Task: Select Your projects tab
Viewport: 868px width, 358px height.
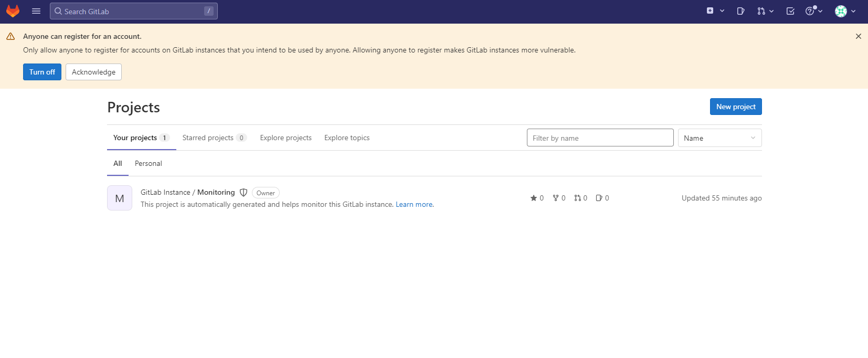Action: (x=141, y=138)
